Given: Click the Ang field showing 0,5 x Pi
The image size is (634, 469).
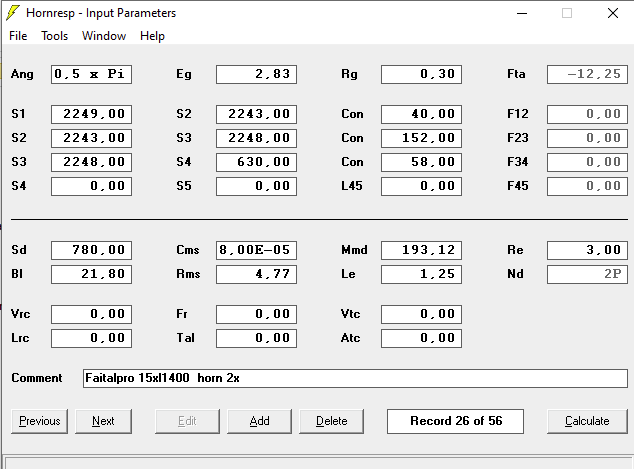Looking at the screenshot, I should tap(91, 74).
